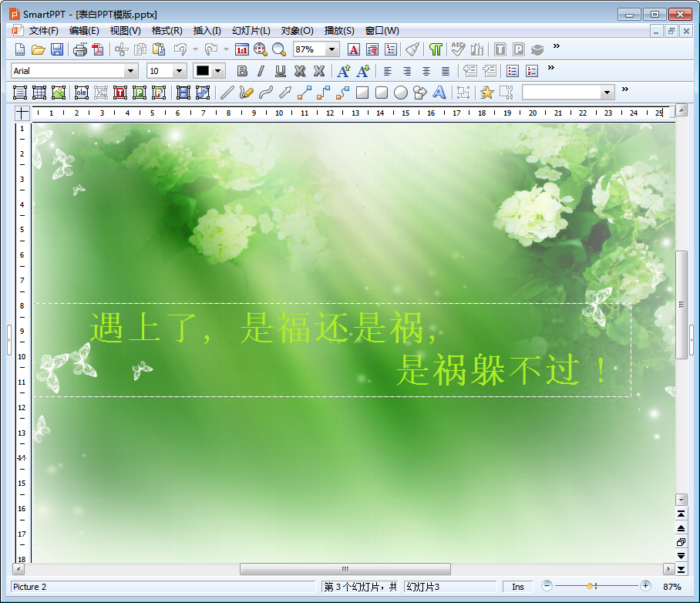
Task: Insert a sound object icon
Action: [x=203, y=93]
